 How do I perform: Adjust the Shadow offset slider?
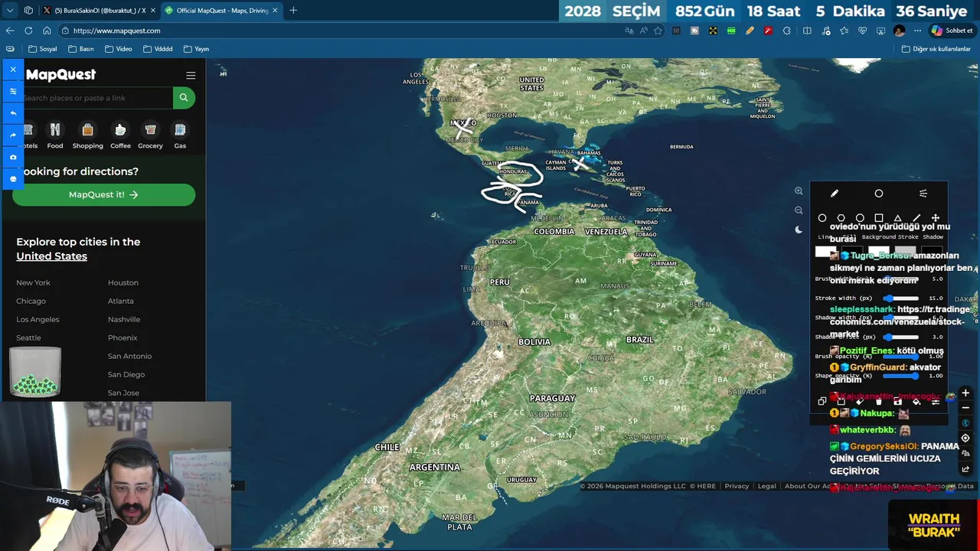900,337
